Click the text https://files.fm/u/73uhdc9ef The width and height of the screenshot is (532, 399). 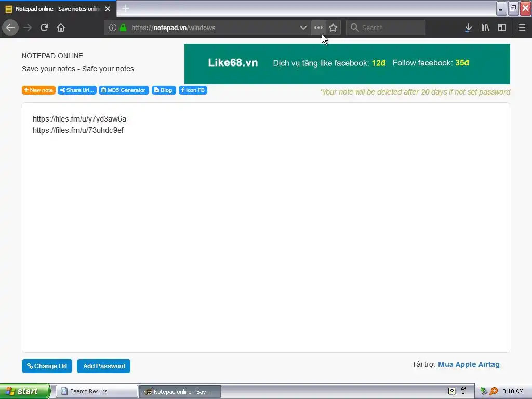78,130
